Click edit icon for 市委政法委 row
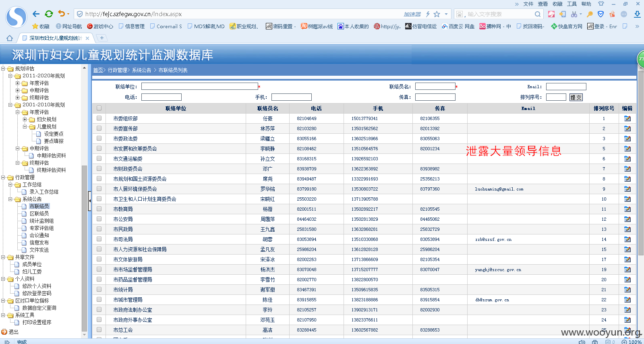The height and width of the screenshot is (344, 644). click(627, 139)
